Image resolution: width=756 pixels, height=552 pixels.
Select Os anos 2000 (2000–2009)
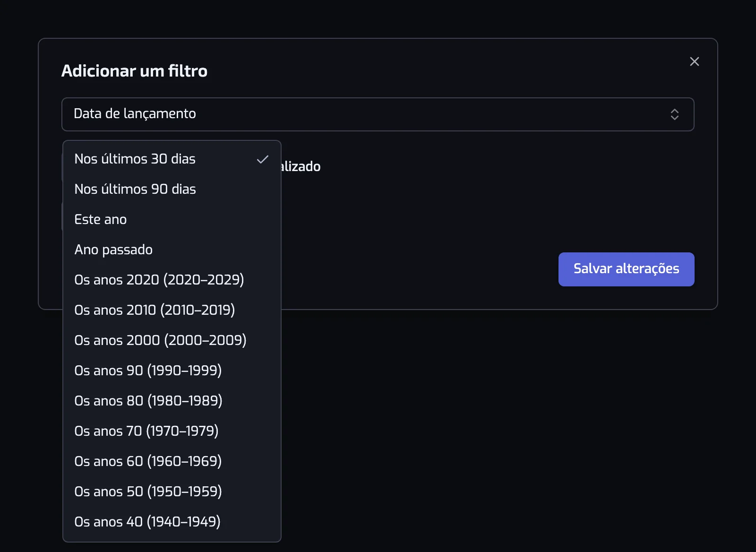point(172,341)
